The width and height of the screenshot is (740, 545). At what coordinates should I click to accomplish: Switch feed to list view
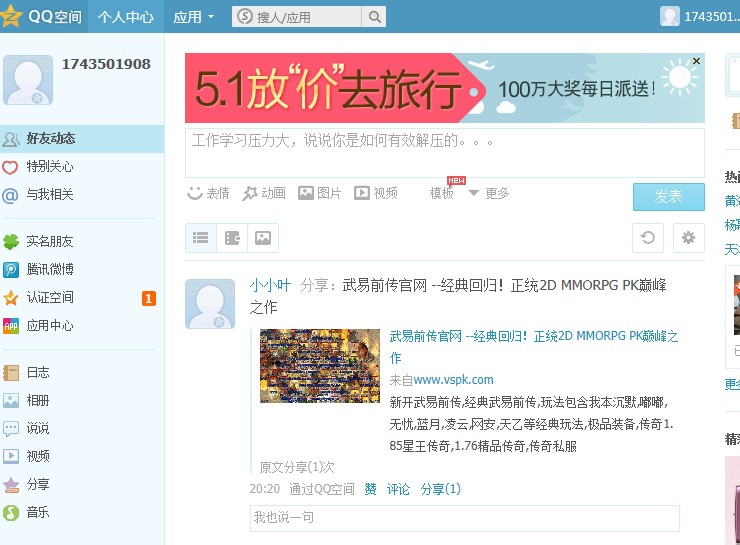click(201, 238)
